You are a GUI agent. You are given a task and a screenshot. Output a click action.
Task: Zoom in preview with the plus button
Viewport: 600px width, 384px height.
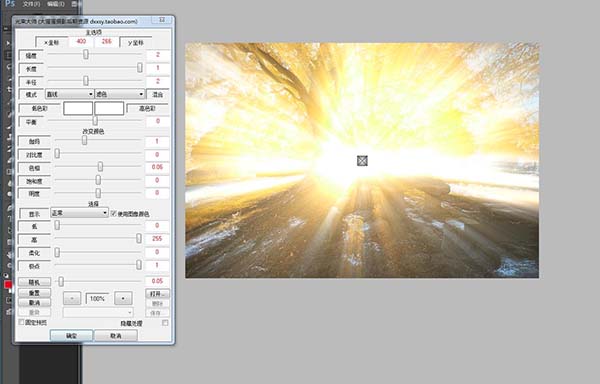click(x=123, y=298)
